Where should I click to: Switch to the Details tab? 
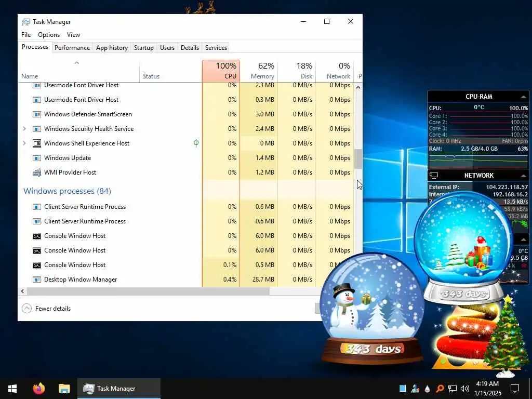190,48
